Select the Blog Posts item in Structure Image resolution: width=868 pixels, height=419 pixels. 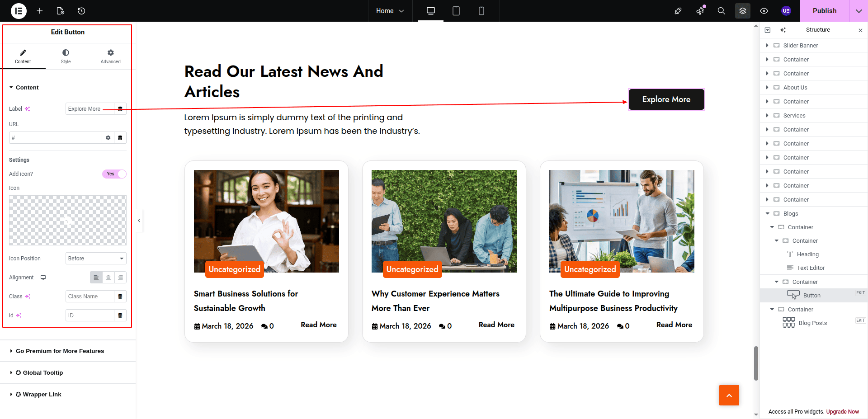(x=814, y=323)
